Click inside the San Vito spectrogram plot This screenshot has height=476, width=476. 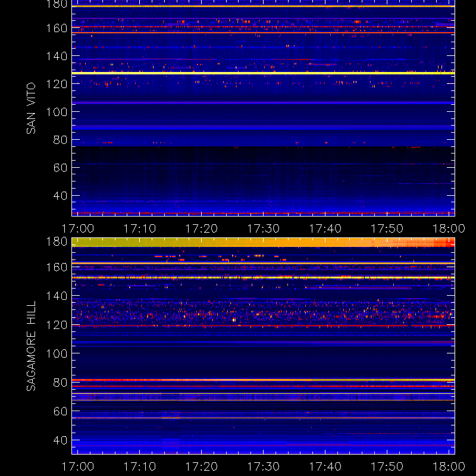263,108
